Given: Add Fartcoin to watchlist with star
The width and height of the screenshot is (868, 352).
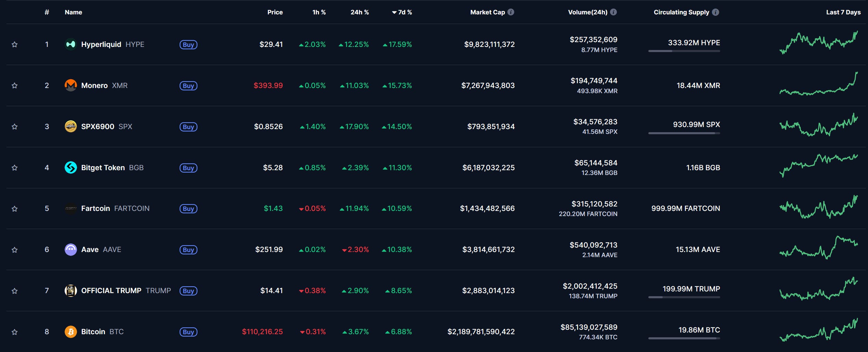Looking at the screenshot, I should click(14, 209).
